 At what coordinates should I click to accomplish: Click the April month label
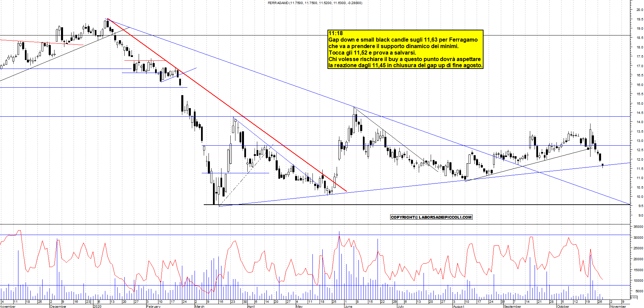pyautogui.click(x=251, y=306)
